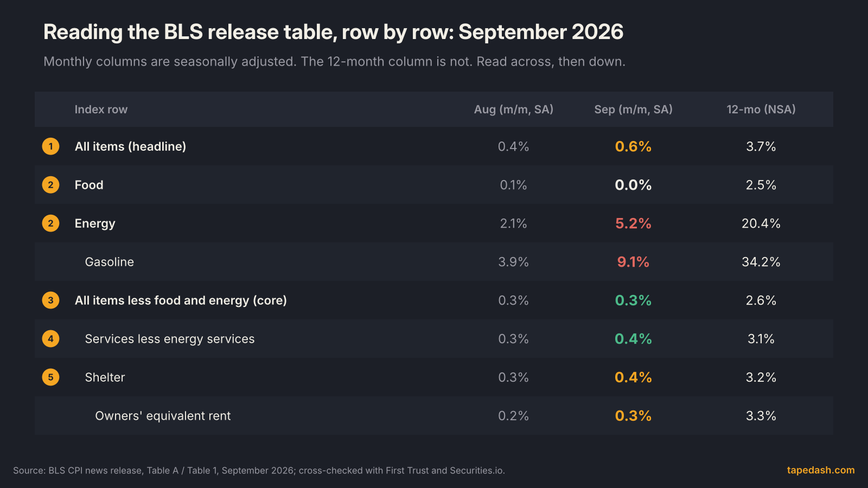Viewport: 868px width, 488px height.
Task: Click Energy August value 2.1%
Action: pyautogui.click(x=514, y=223)
